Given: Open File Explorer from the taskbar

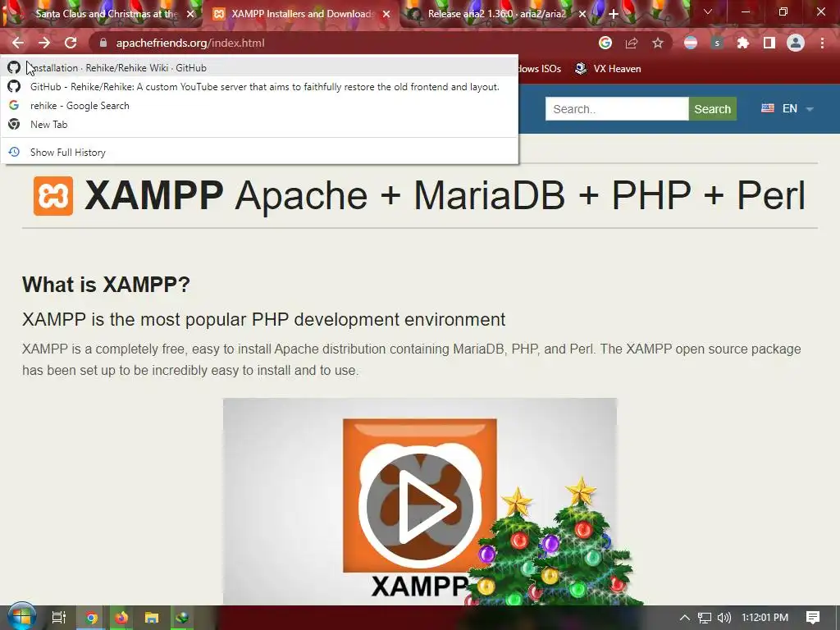Looking at the screenshot, I should point(152,618).
